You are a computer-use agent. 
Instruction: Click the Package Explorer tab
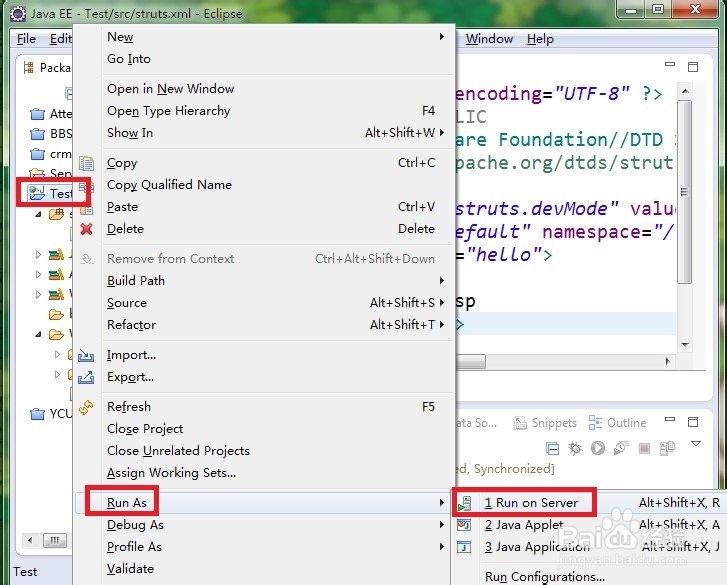(48, 68)
